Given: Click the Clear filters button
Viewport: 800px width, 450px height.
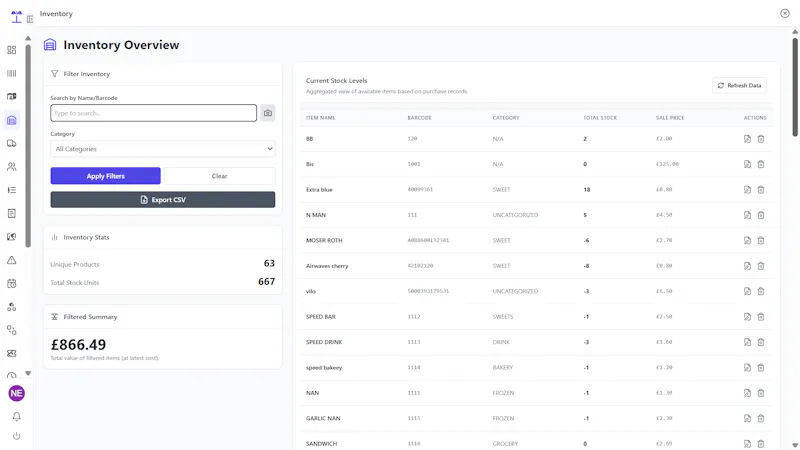Looking at the screenshot, I should (219, 176).
